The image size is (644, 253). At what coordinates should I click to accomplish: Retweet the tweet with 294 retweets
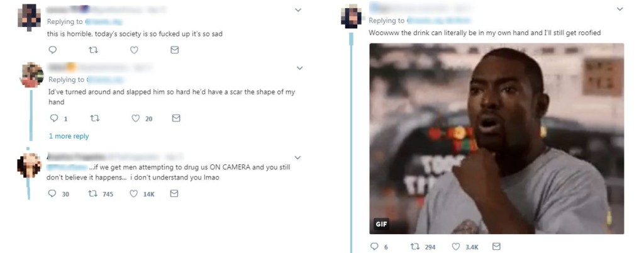click(x=414, y=247)
